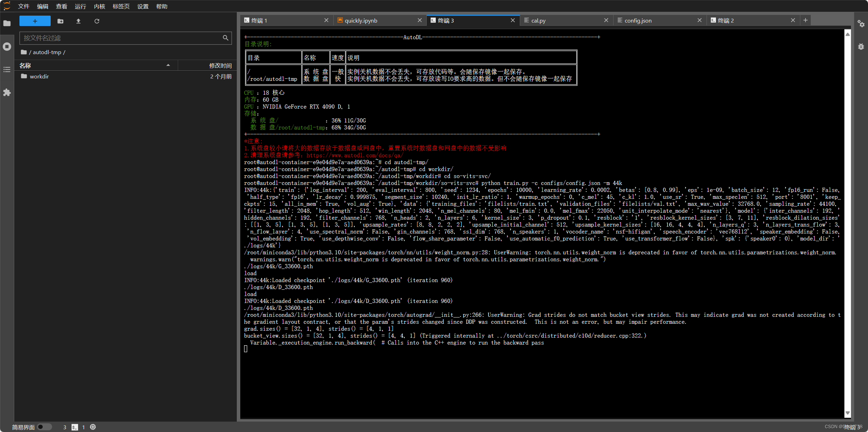Image resolution: width=868 pixels, height=432 pixels.
Task: Show the table of contents panel
Action: tap(7, 70)
